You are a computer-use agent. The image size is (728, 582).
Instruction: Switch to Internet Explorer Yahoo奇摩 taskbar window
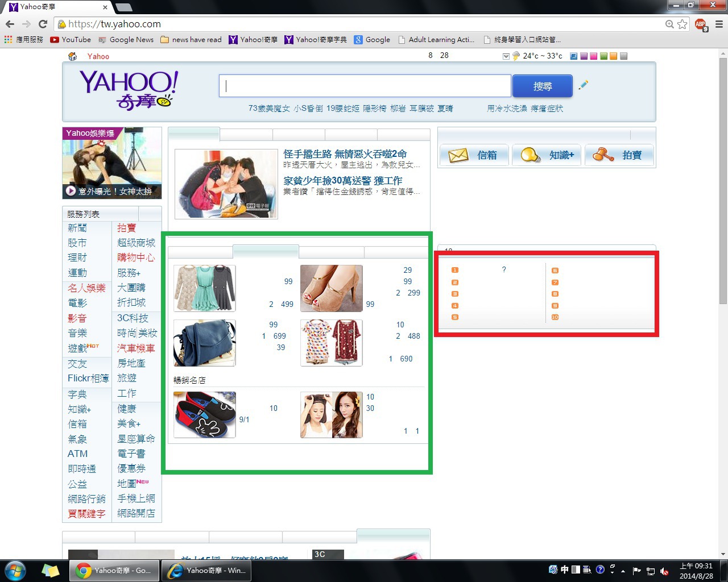(206, 571)
